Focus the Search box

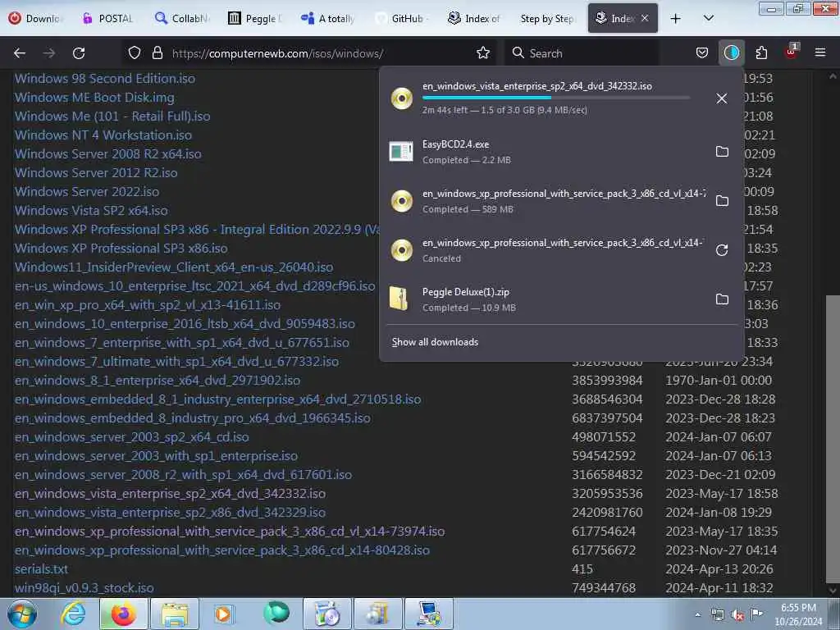point(582,53)
